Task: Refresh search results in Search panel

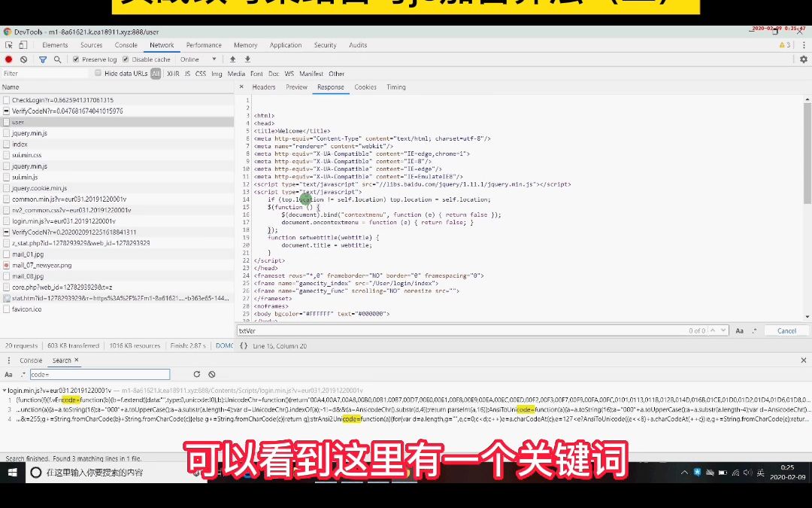Action: (197, 374)
